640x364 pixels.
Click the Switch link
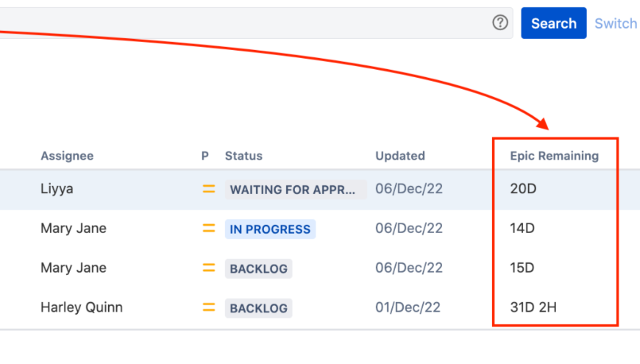[x=616, y=24]
